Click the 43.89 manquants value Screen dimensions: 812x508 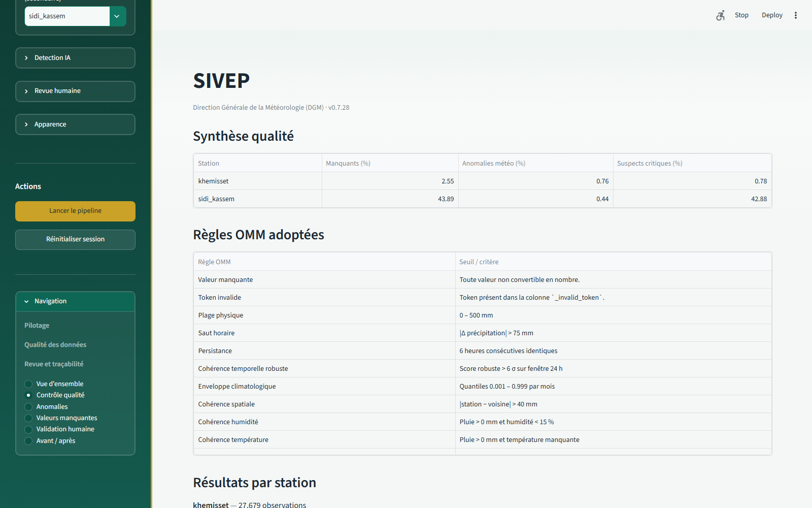390,199
